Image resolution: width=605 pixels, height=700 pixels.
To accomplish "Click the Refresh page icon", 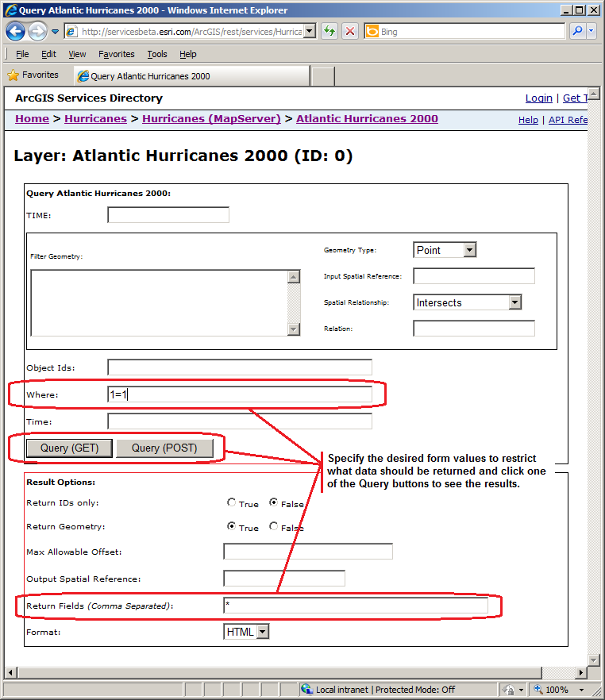I will click(329, 31).
